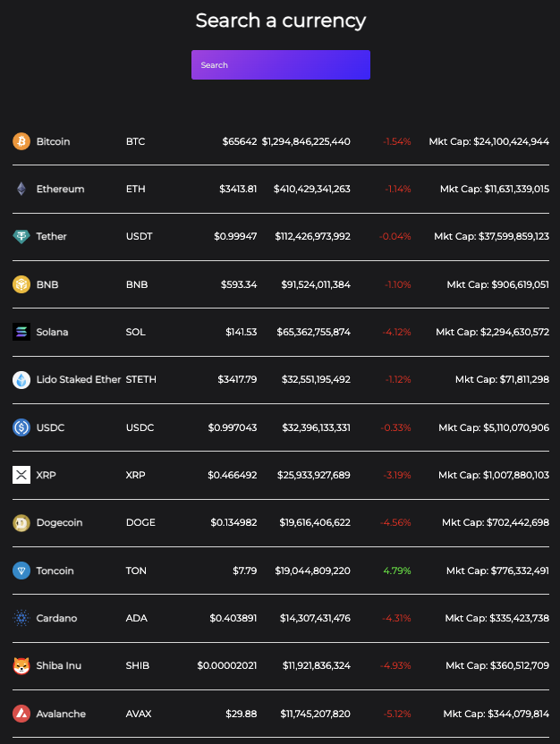This screenshot has height=744, width=560.
Task: Click the Cardano icon
Action: coord(21,618)
